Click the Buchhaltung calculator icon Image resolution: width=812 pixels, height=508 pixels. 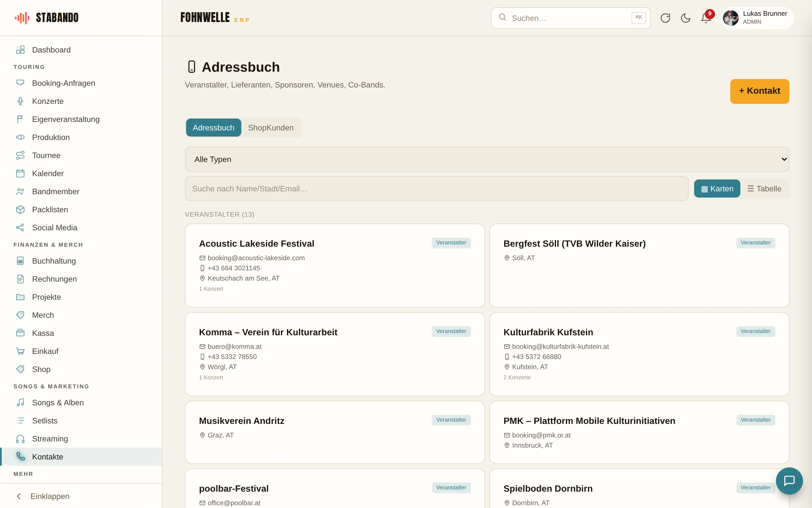pyautogui.click(x=20, y=261)
